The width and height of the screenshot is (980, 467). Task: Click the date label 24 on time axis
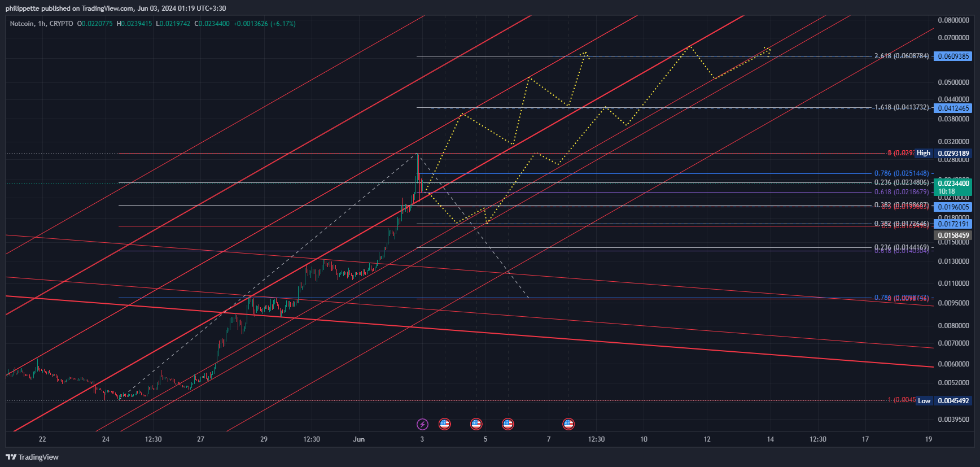pos(106,439)
